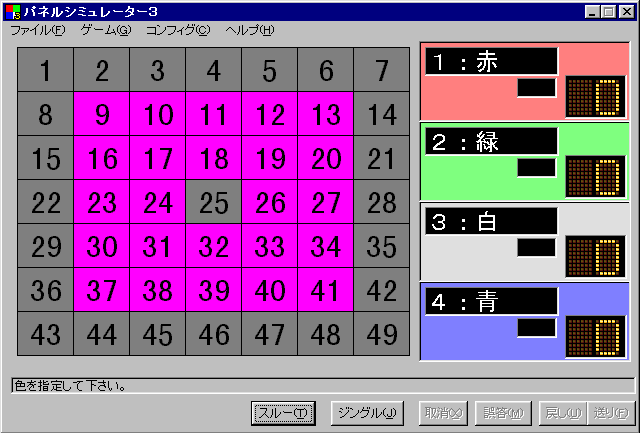Open the ヘルプ(H) menu
Image resolution: width=640 pixels, height=433 pixels.
point(250,30)
